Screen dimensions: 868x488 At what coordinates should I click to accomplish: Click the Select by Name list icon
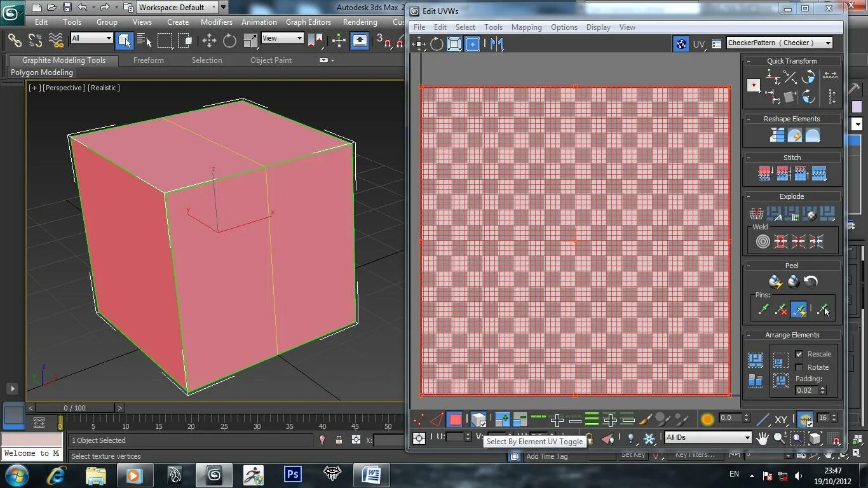(x=144, y=41)
